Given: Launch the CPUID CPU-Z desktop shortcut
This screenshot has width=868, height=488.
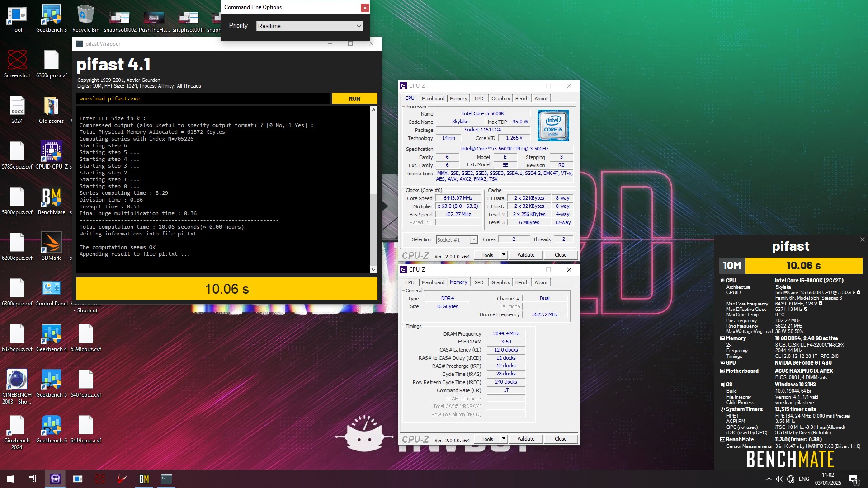Looking at the screenshot, I should [52, 155].
